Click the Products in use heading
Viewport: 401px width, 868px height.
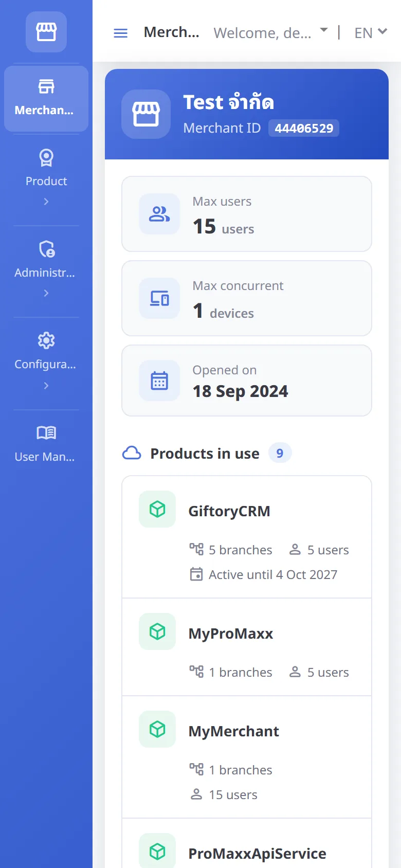pos(205,454)
